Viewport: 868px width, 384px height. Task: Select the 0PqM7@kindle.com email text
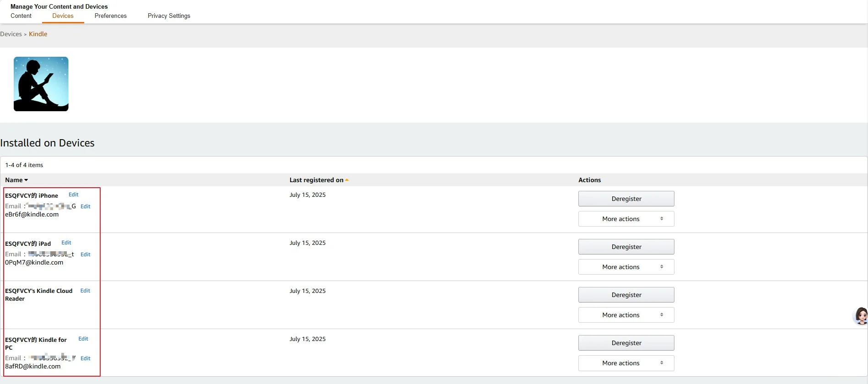[34, 262]
